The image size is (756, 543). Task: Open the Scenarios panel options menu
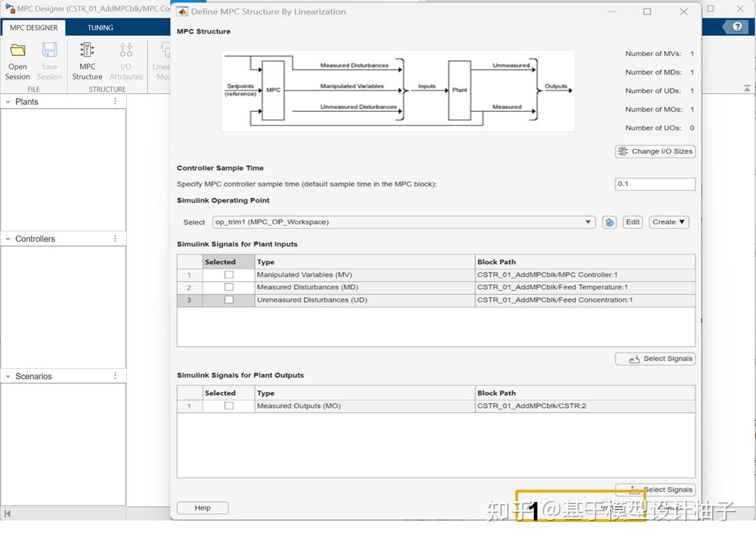(115, 375)
